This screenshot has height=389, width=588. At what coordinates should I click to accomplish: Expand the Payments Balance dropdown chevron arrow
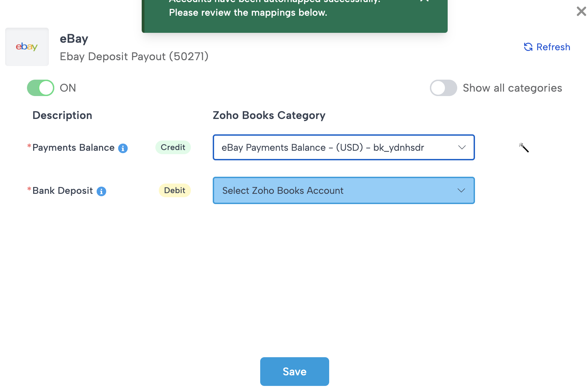[462, 147]
